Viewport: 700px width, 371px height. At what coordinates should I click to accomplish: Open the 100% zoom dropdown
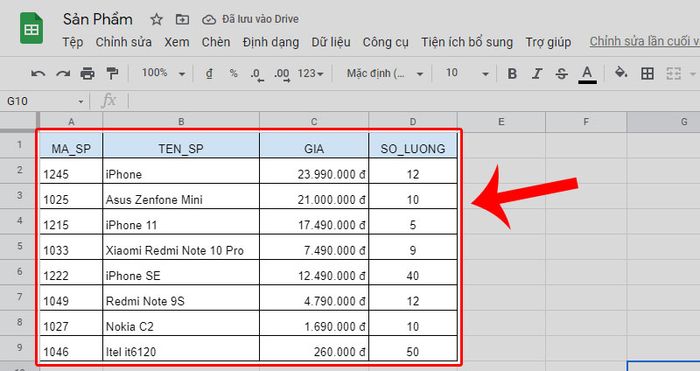click(x=163, y=73)
